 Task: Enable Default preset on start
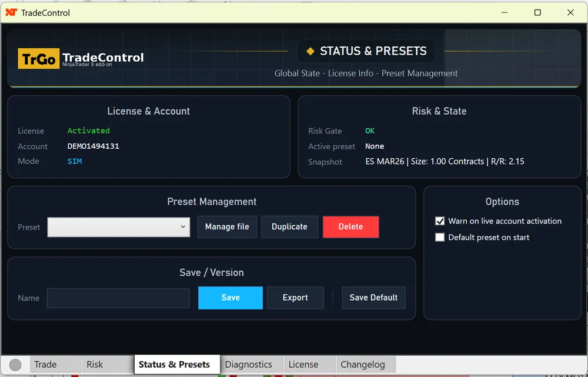coord(439,237)
